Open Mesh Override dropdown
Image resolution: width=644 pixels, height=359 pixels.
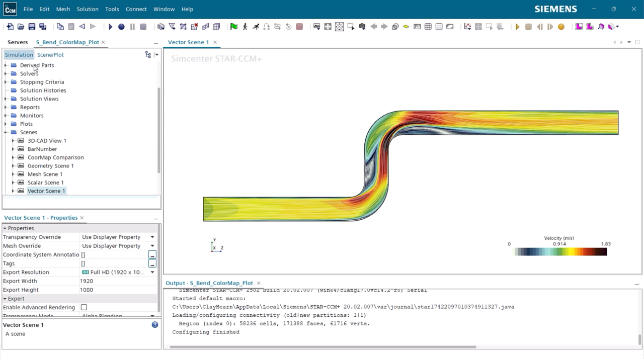pos(152,246)
